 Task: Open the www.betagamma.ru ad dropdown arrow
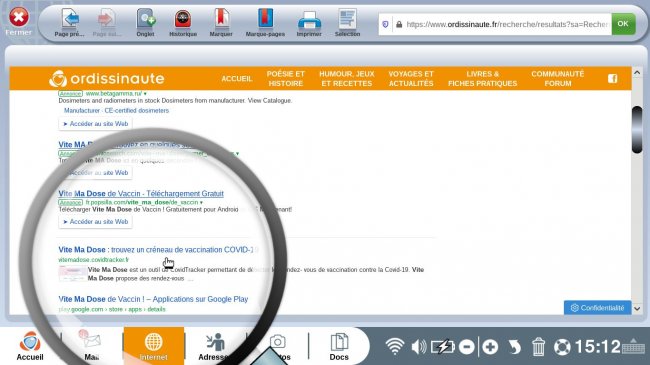point(145,94)
